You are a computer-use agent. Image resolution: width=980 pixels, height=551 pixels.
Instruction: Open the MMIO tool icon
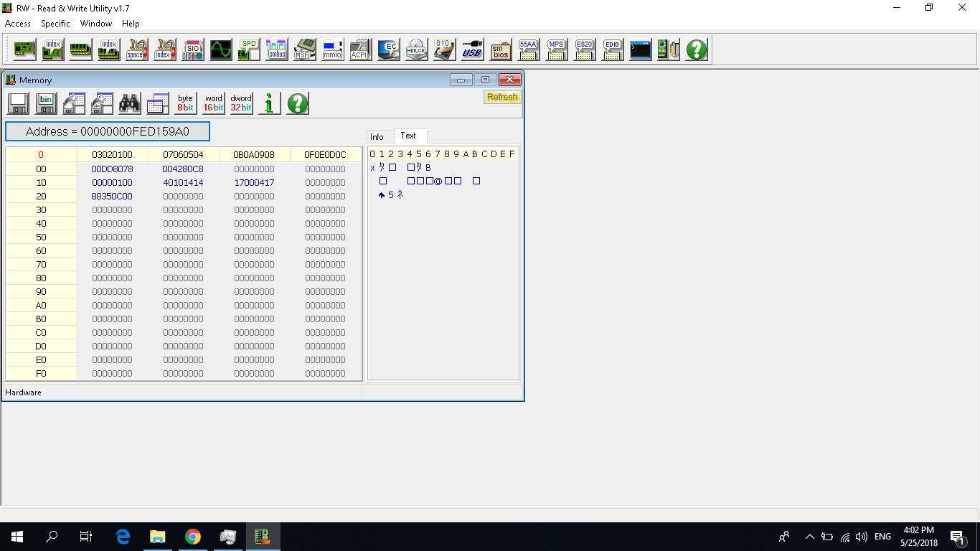tap(332, 50)
